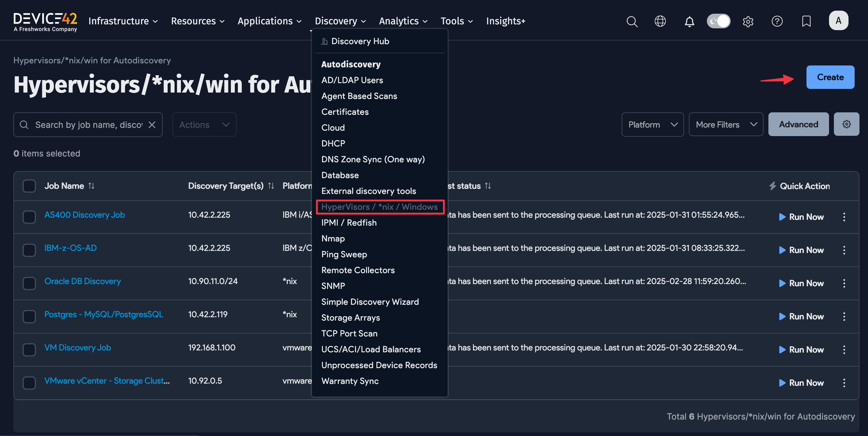Open the globe language selector icon
This screenshot has width=868, height=436.
[660, 21]
